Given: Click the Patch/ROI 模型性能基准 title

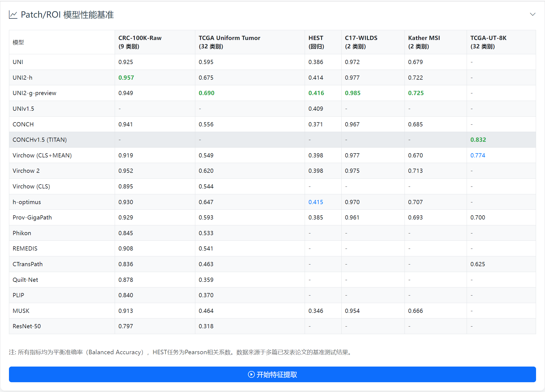Looking at the screenshot, I should (x=67, y=15).
